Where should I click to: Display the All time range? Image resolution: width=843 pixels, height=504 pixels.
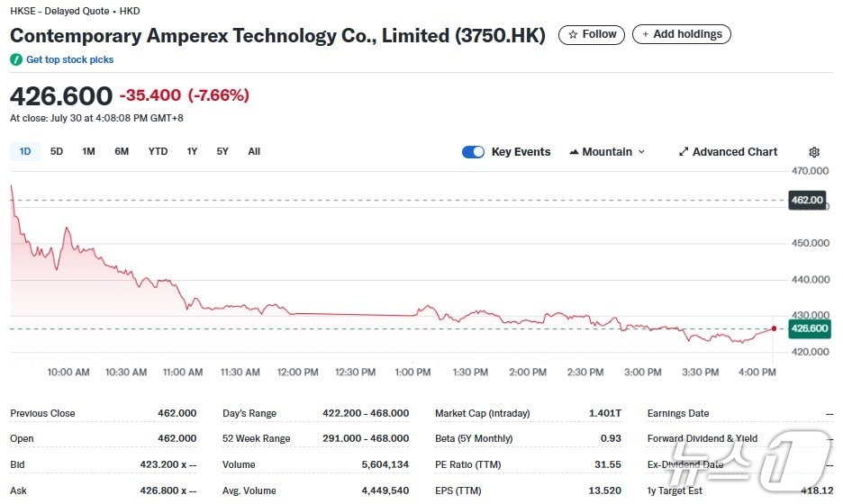click(254, 151)
